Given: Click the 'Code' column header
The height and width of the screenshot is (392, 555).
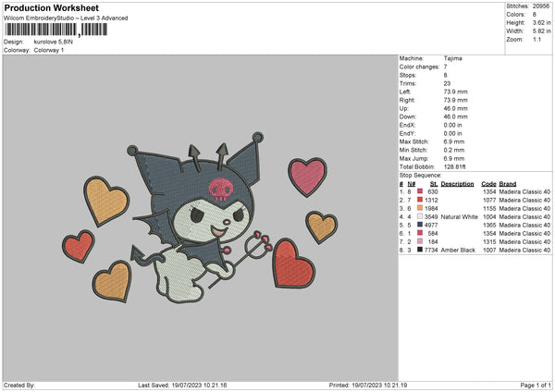Looking at the screenshot, I should coord(488,184).
